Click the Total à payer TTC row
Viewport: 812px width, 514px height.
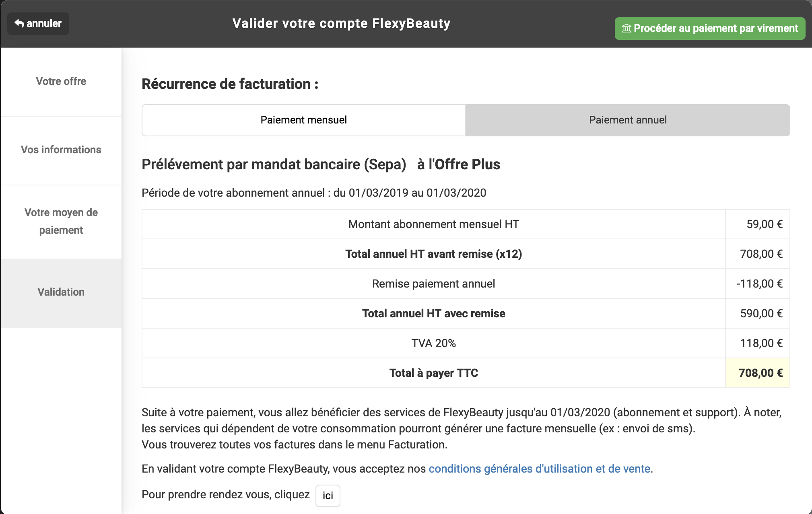click(x=466, y=373)
